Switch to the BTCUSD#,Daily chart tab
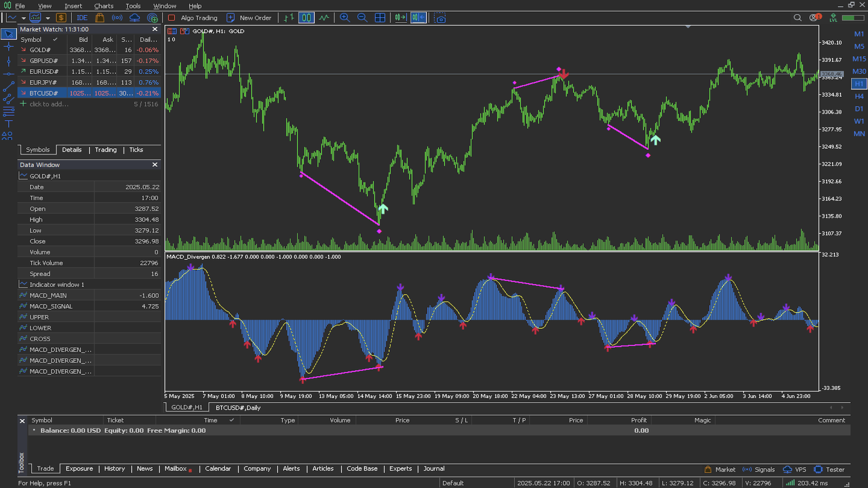The height and width of the screenshot is (488, 868). (238, 408)
